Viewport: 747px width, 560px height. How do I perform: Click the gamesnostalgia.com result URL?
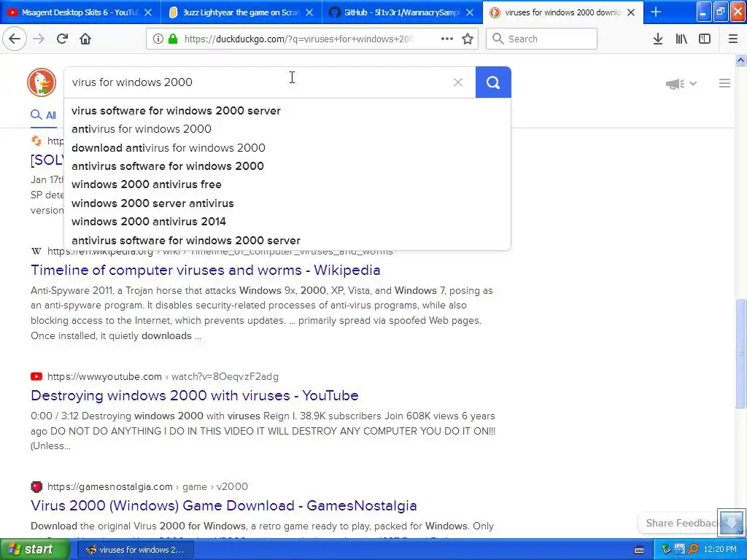(147, 486)
